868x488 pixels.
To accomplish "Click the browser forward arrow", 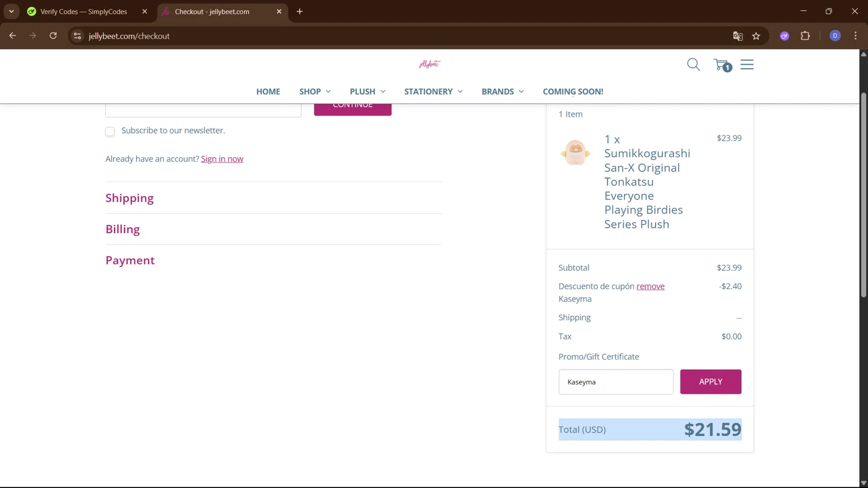I will tap(32, 36).
